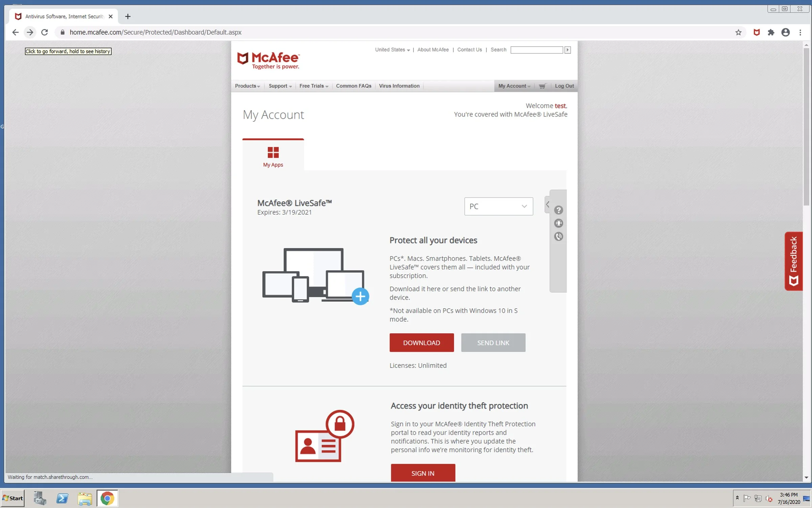Screen dimensions: 812x508
Task: Open Virus Information menu item
Action: tap(399, 86)
